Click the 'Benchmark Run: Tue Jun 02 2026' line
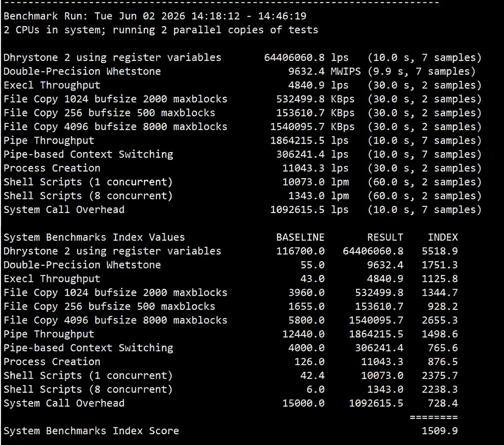The image size is (504, 445). [155, 16]
